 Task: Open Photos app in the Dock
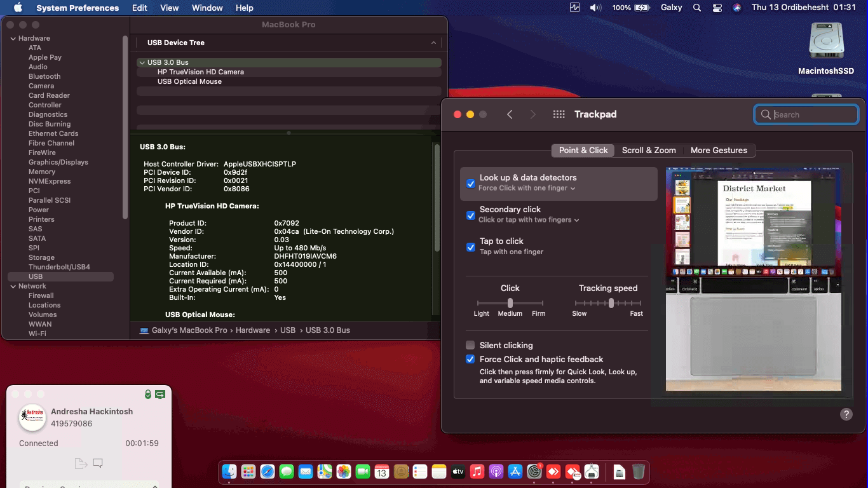[x=344, y=471]
